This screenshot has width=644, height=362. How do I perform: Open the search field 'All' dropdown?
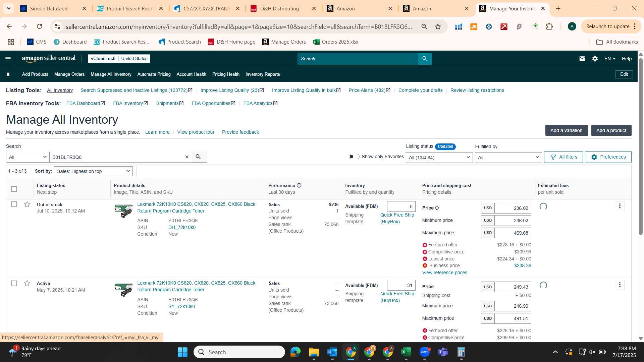[x=28, y=157]
